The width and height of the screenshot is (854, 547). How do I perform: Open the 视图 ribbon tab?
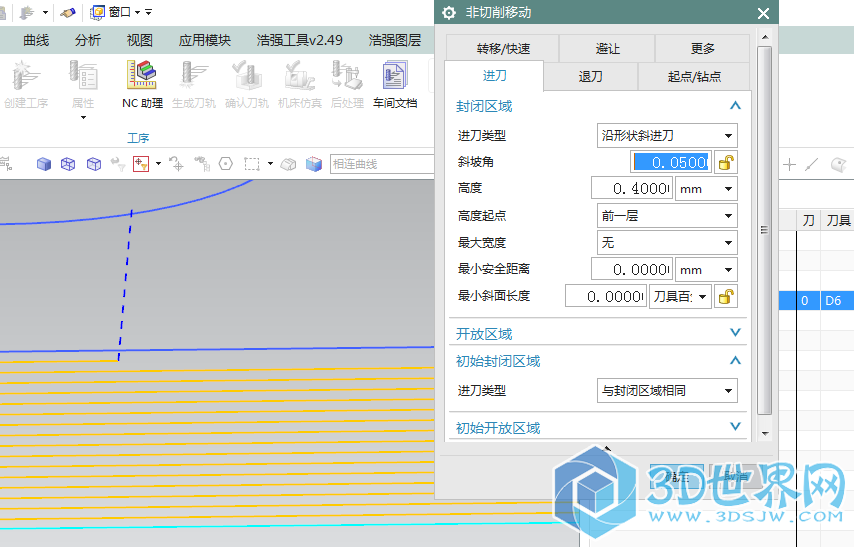[139, 40]
